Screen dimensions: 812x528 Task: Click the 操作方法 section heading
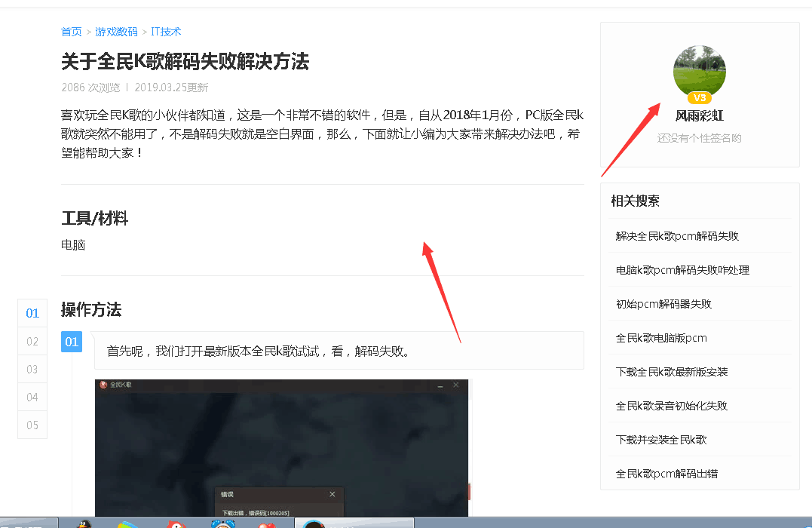coord(91,309)
